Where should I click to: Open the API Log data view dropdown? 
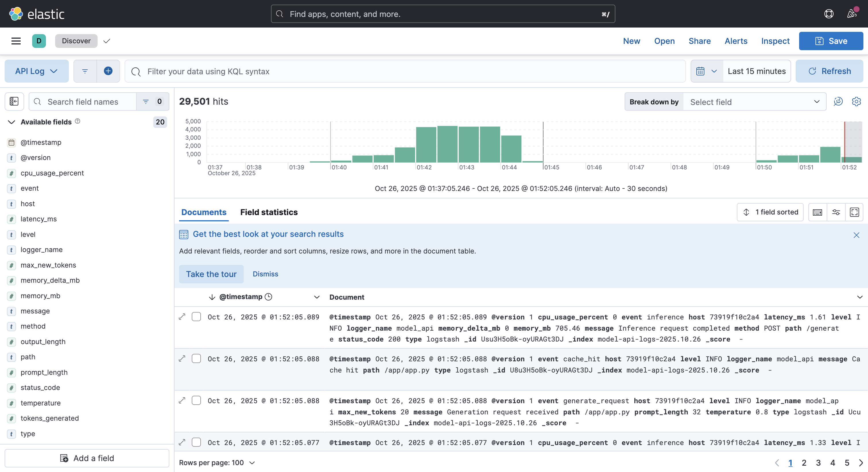point(36,71)
